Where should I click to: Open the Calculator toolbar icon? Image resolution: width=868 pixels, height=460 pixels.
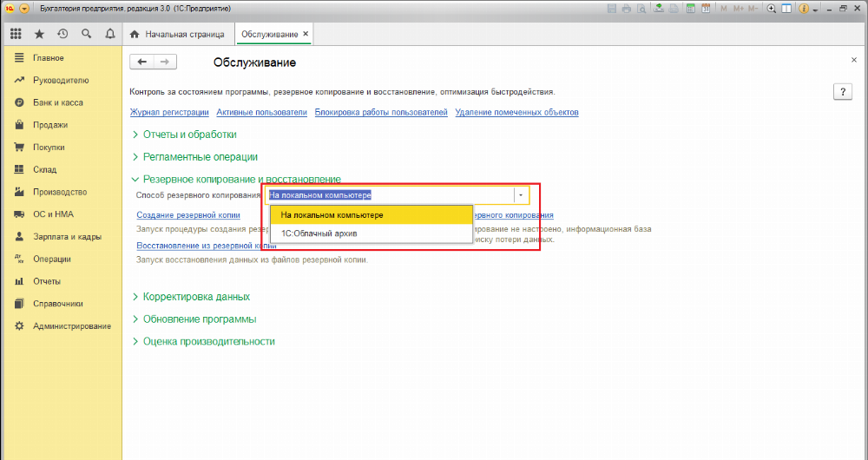691,9
